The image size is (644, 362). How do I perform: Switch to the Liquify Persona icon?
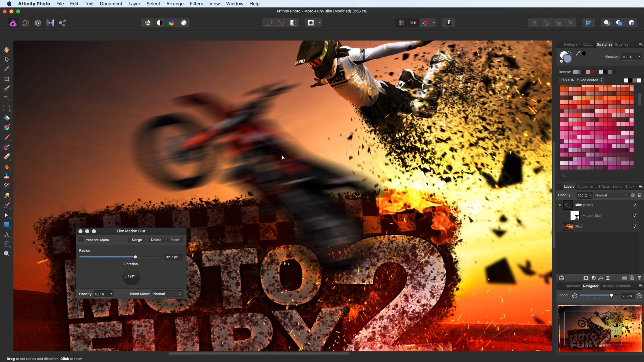click(25, 23)
